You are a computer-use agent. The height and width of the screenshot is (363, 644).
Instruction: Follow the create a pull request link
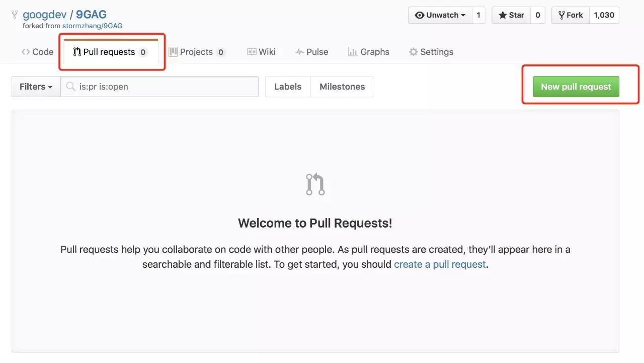click(x=440, y=264)
